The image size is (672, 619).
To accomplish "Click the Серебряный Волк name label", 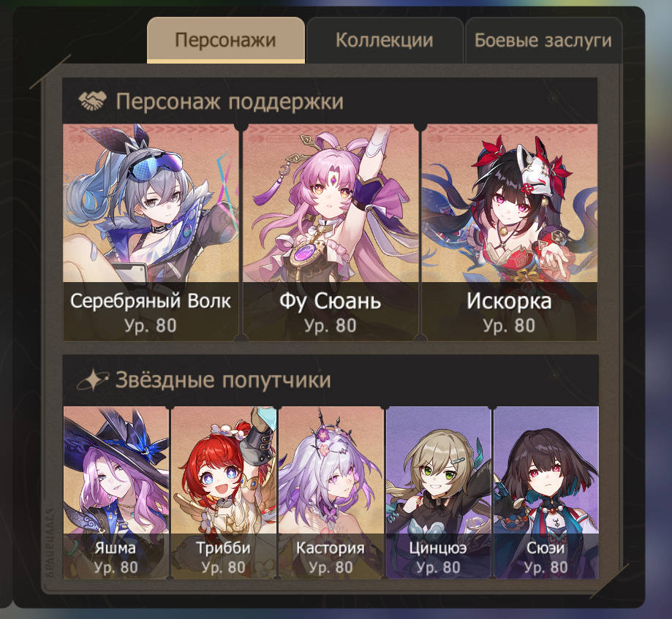I will (151, 300).
